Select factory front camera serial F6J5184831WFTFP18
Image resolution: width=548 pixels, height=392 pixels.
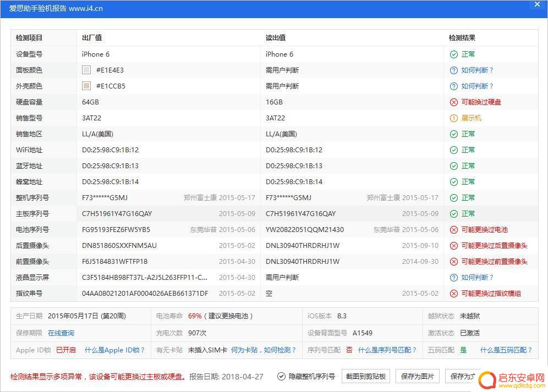click(114, 262)
